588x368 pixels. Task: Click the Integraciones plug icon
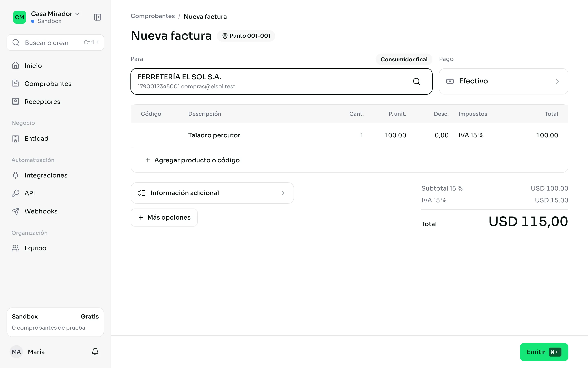[16, 175]
